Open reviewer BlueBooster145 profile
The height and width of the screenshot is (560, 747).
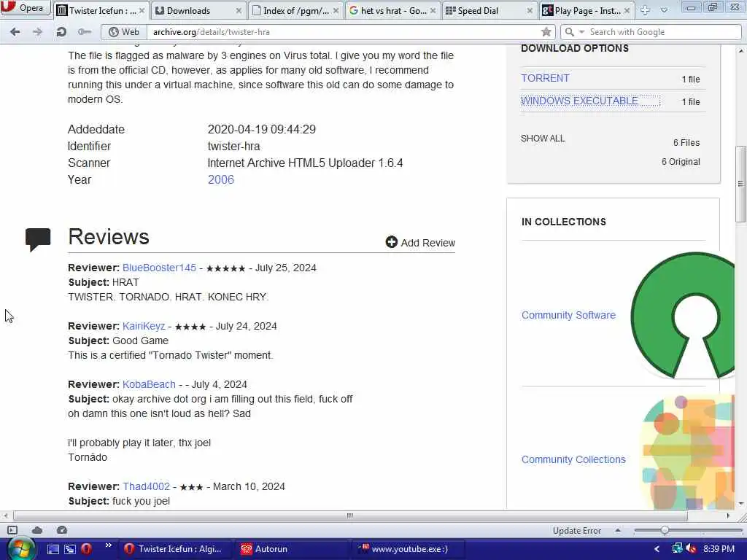(159, 268)
